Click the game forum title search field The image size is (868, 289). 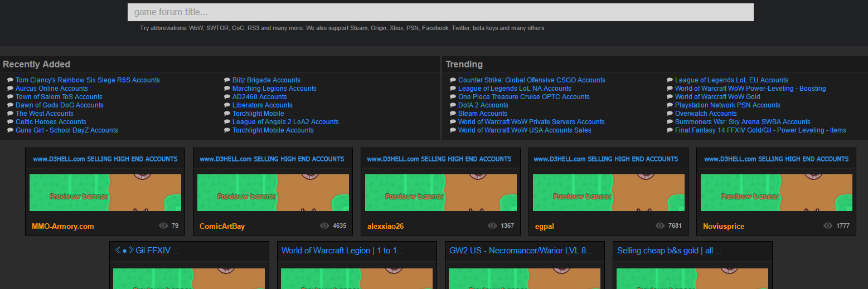tap(440, 12)
